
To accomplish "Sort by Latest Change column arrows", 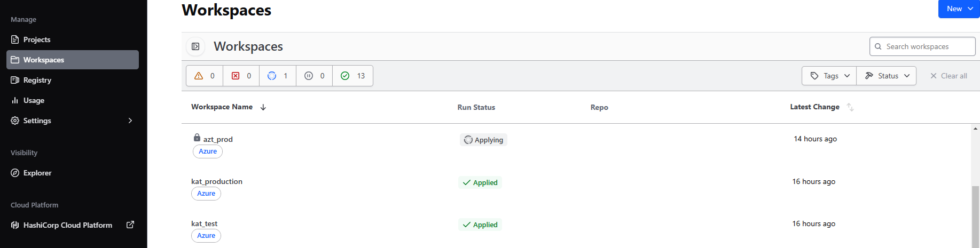I will point(850,107).
